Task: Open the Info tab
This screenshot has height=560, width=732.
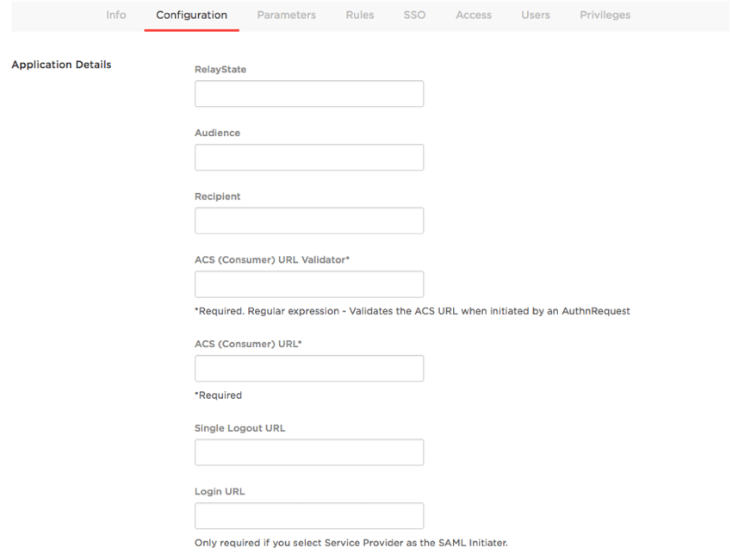Action: point(115,15)
